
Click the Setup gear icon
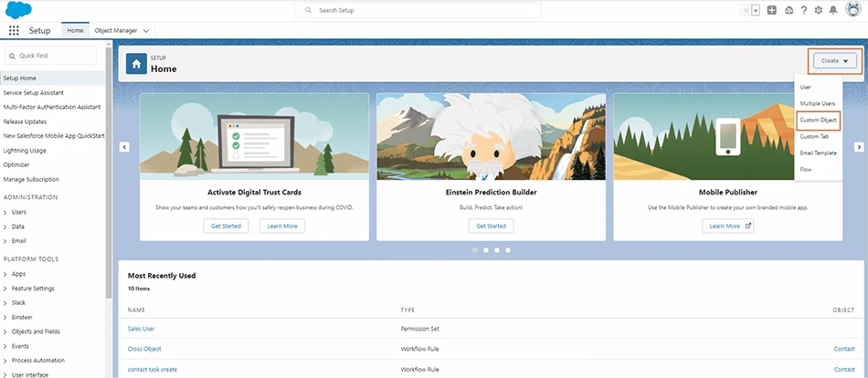click(819, 11)
